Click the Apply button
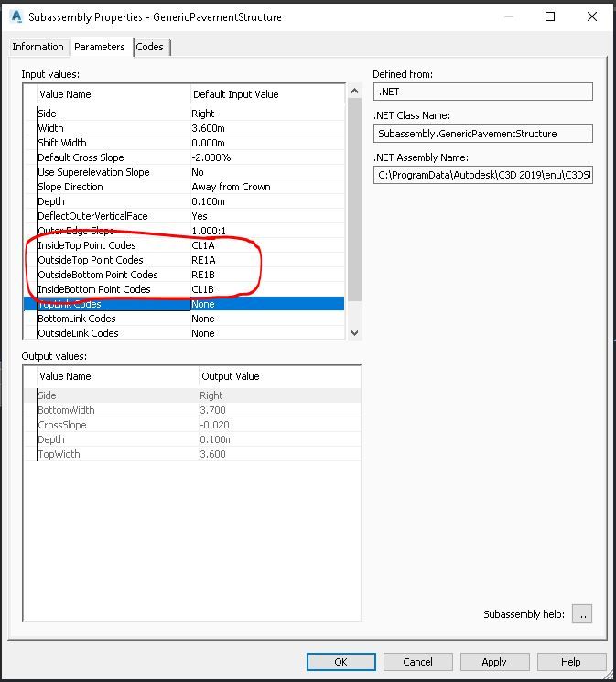This screenshot has width=616, height=682. 494,662
